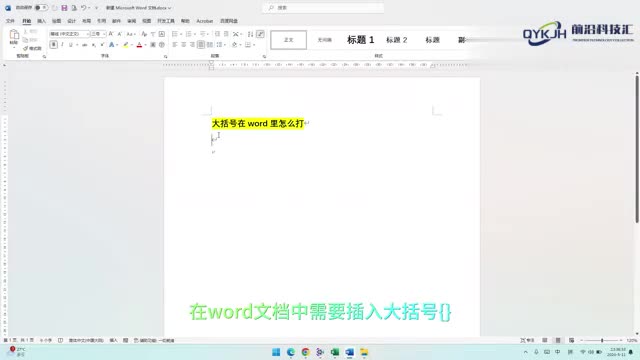640x360 pixels.
Task: Click the Sort icon
Action: 250,34
